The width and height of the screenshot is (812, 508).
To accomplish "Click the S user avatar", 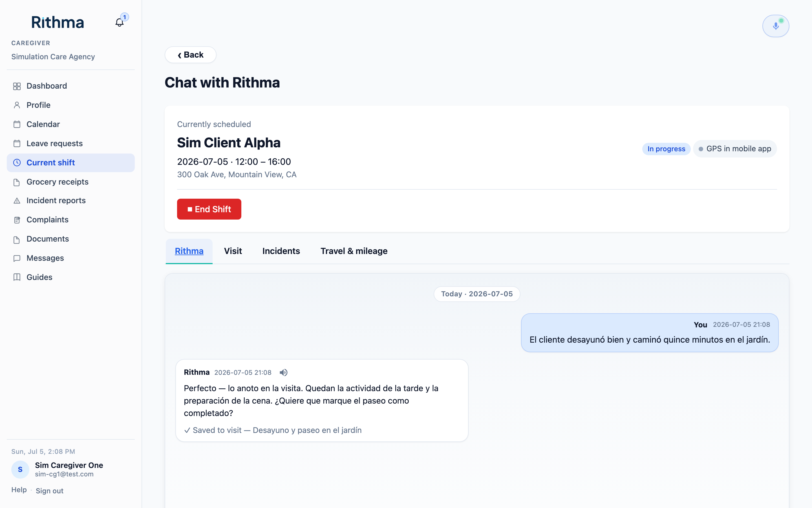I will pos(20,469).
